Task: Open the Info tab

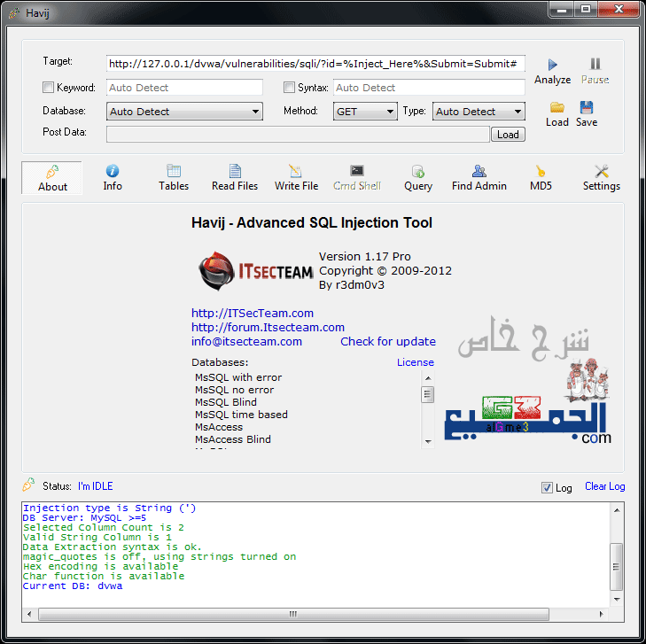Action: [113, 178]
